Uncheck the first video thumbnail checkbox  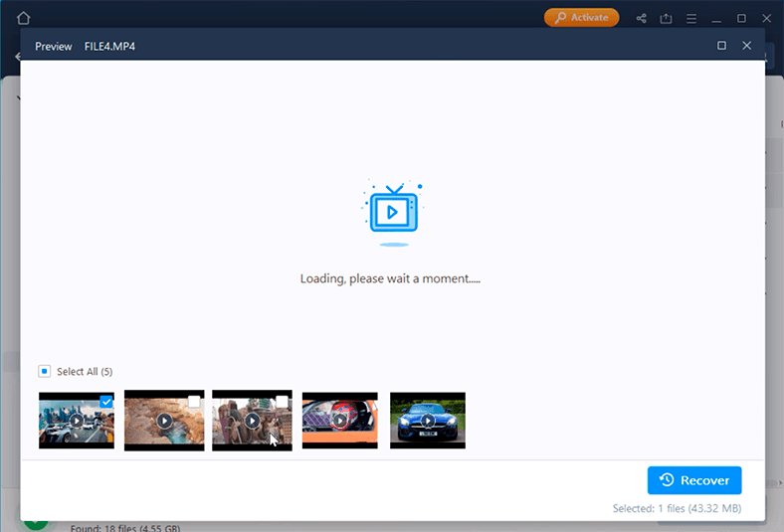(x=106, y=402)
